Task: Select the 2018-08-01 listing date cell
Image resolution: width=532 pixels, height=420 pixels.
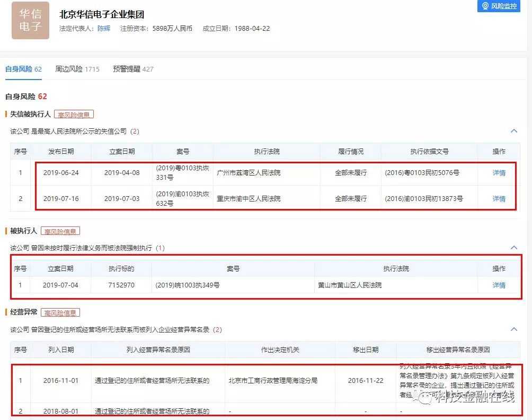Action: [61, 411]
